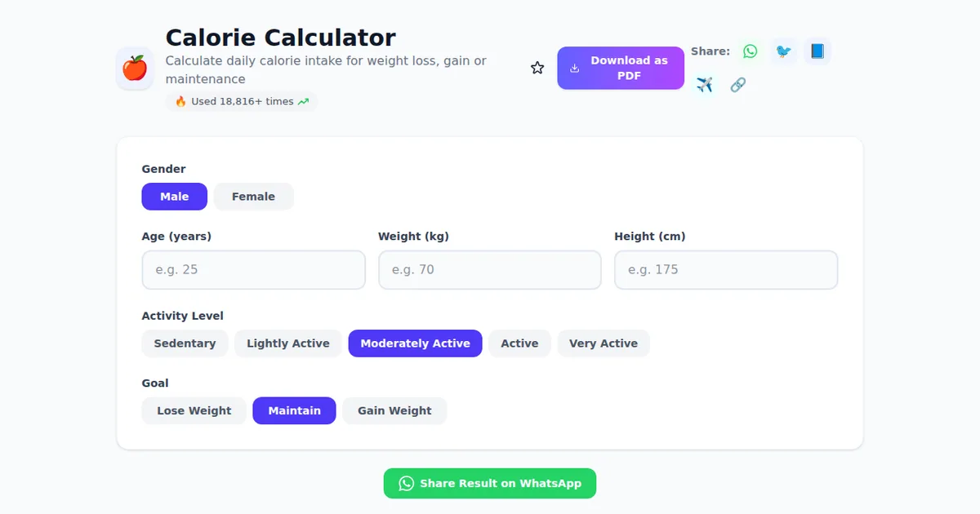980x514 pixels.
Task: Click the apple logo of the Calorie Calculator
Action: point(134,68)
